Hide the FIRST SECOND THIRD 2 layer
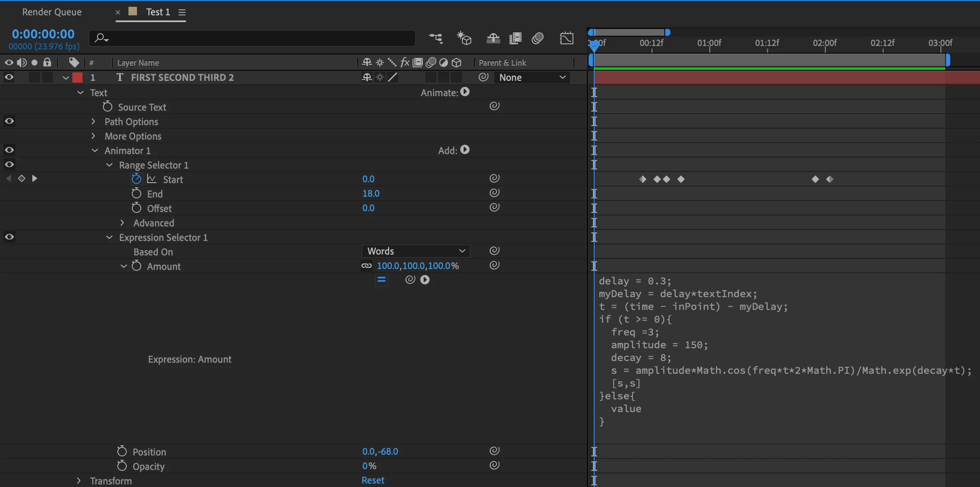This screenshot has height=487, width=980. (x=9, y=77)
